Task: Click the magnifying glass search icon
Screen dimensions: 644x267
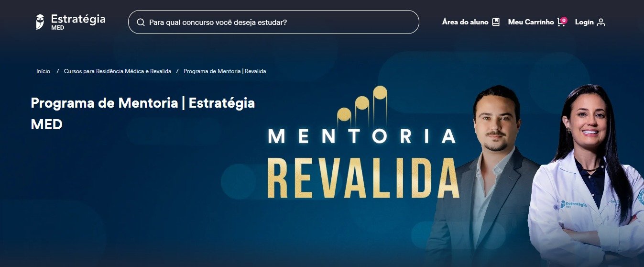Action: (141, 22)
